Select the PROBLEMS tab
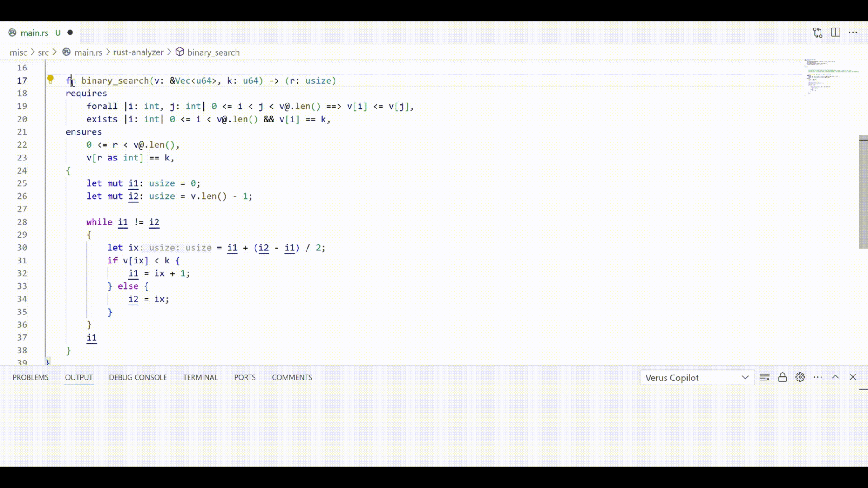The width and height of the screenshot is (868, 488). [x=30, y=377]
